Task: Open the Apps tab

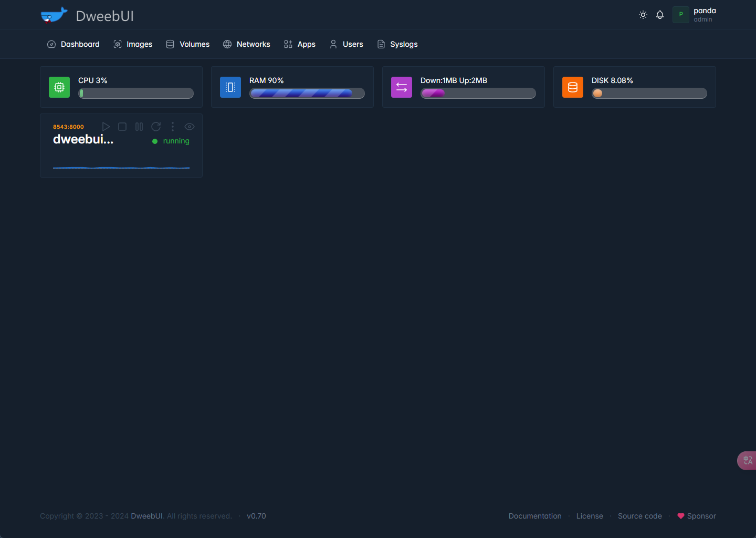Action: point(299,44)
